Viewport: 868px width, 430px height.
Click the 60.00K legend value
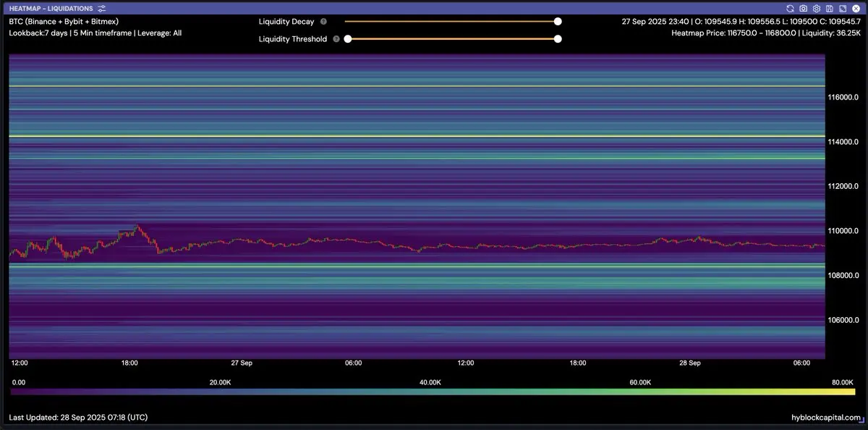[x=640, y=381]
